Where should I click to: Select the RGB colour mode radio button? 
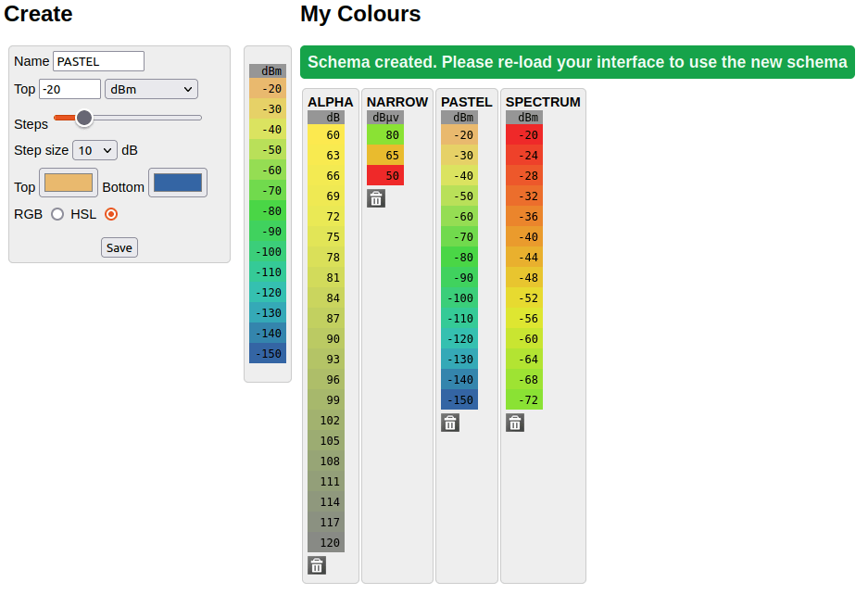(x=58, y=214)
